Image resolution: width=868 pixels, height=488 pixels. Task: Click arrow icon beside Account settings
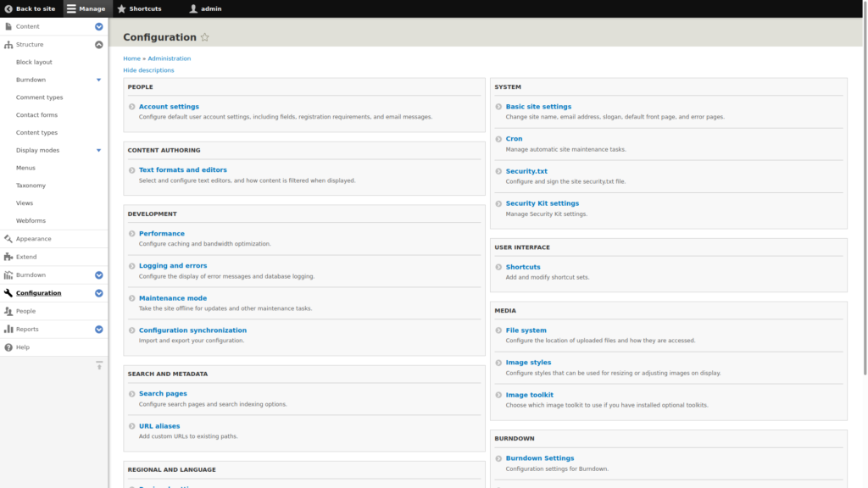(x=131, y=107)
